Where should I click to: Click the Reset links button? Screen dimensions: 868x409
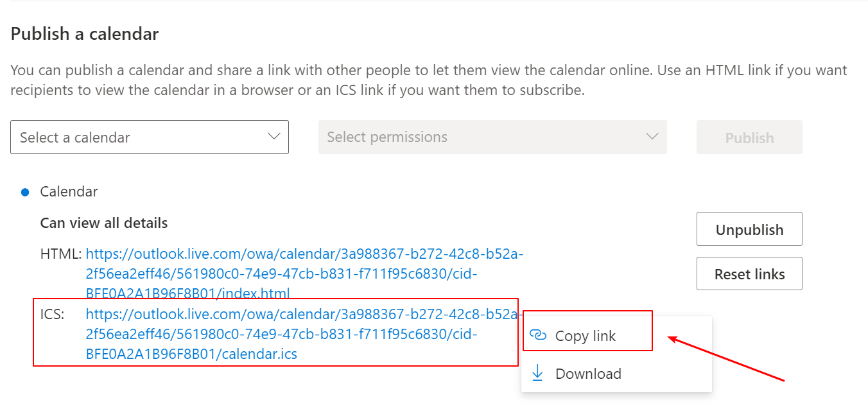point(749,274)
